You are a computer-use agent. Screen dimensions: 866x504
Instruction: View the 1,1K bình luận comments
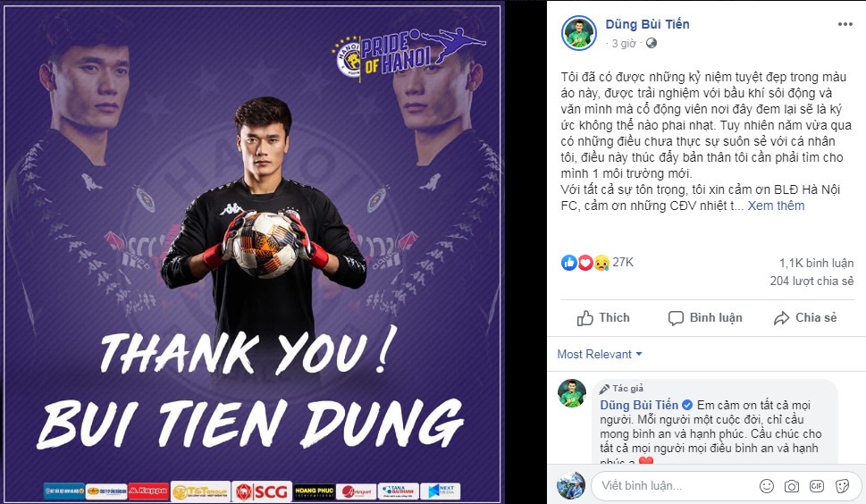[x=816, y=264]
